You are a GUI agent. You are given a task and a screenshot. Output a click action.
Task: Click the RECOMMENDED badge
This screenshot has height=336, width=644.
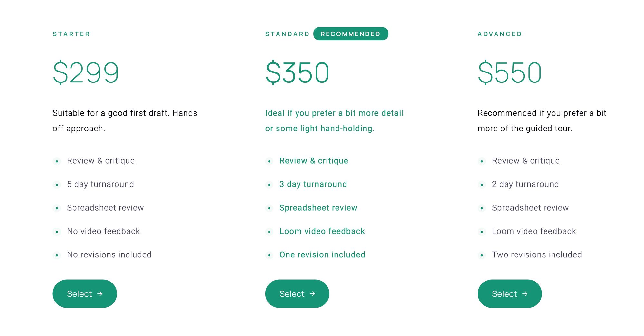(x=351, y=34)
